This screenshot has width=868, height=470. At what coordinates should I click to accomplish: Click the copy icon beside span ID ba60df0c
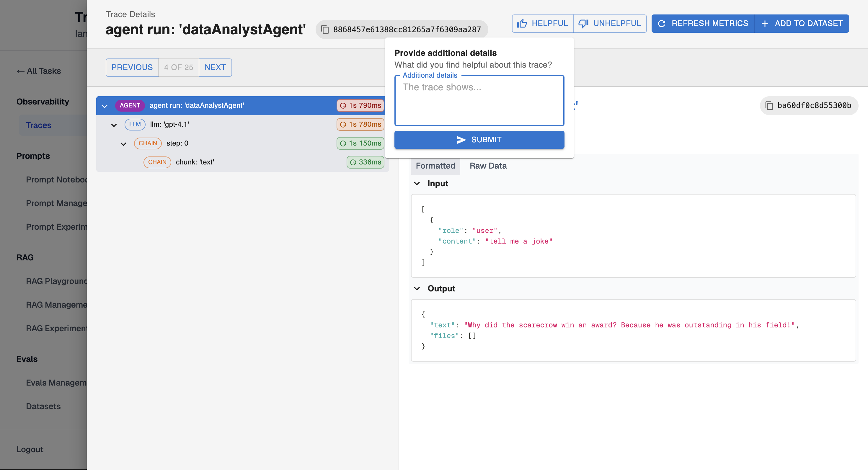pyautogui.click(x=769, y=106)
